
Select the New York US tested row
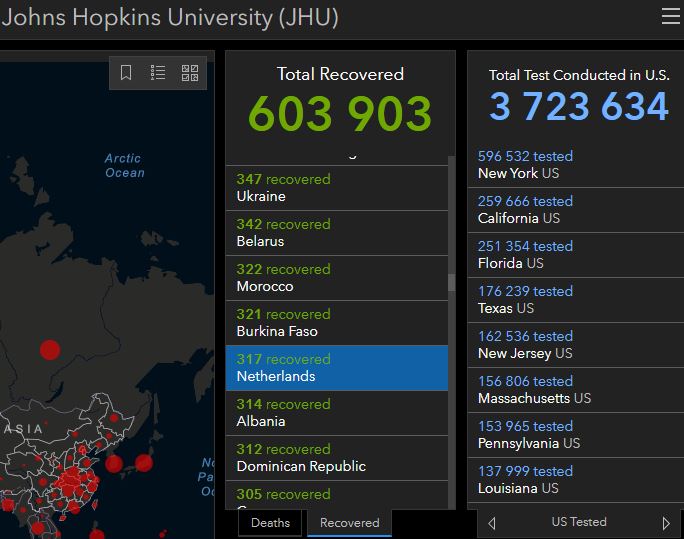(576, 165)
